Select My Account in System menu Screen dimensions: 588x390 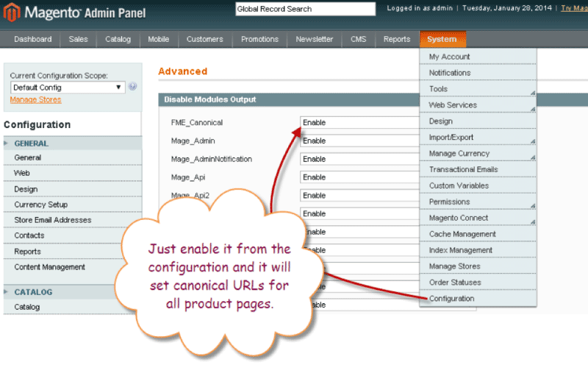coord(478,57)
